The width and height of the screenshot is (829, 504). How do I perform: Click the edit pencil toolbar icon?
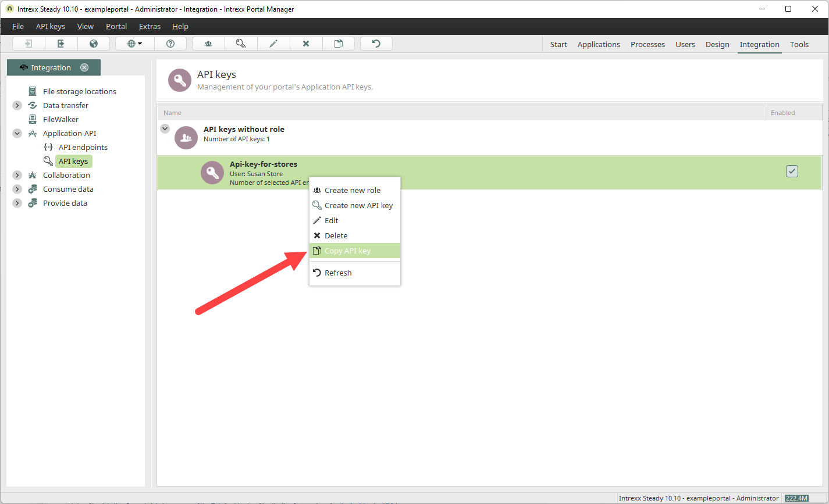coord(273,44)
